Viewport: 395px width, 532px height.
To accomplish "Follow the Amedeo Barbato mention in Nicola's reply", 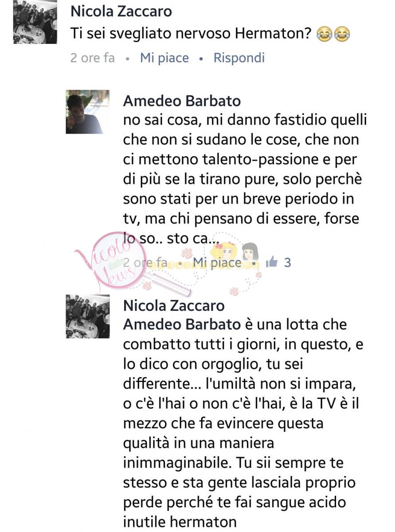I will click(x=182, y=324).
